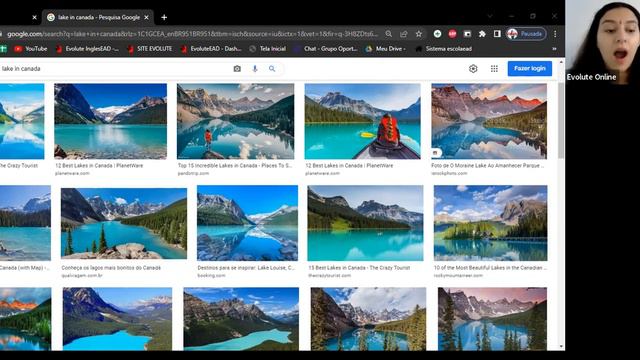Click tab search dropdown arrow in title bar
The height and width of the screenshot is (360, 640).
490,16
